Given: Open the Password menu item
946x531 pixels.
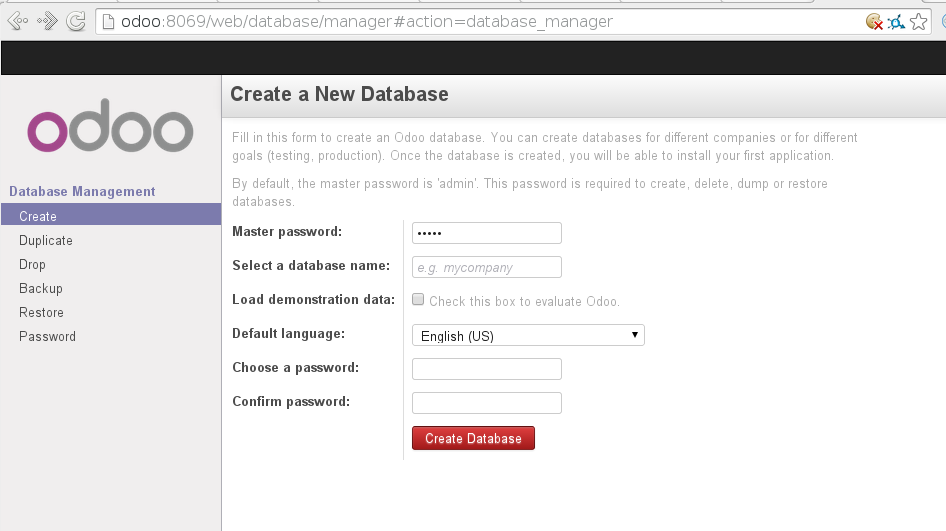Looking at the screenshot, I should (47, 336).
